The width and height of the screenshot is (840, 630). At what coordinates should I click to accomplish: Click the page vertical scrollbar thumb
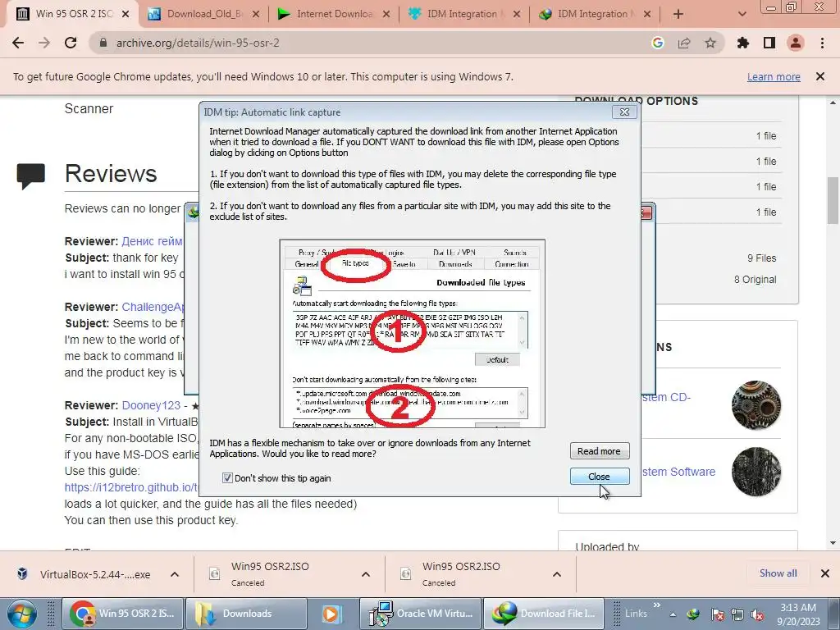click(833, 200)
